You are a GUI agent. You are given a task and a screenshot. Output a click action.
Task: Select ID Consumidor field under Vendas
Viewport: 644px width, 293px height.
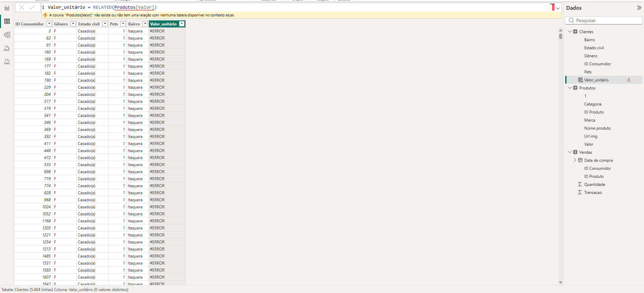tap(597, 168)
